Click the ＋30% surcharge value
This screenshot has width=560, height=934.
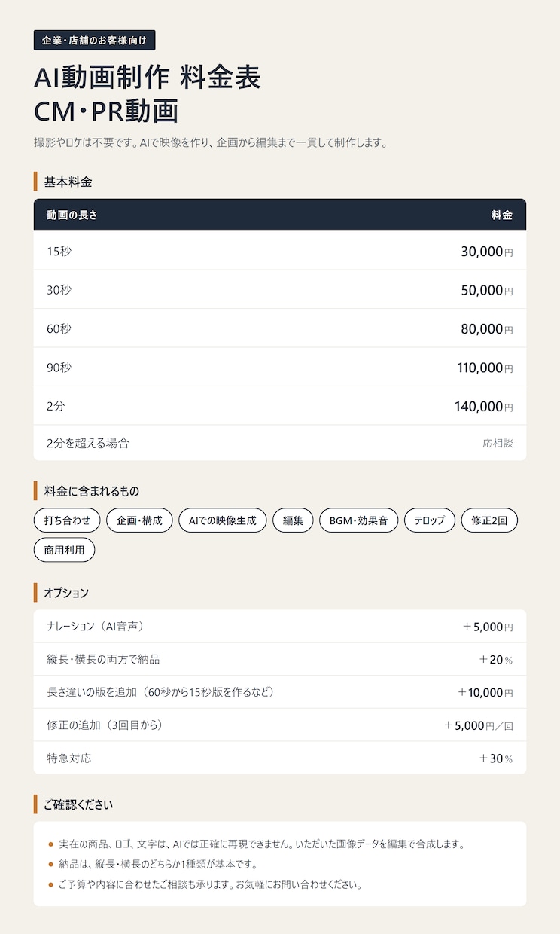coord(496,758)
